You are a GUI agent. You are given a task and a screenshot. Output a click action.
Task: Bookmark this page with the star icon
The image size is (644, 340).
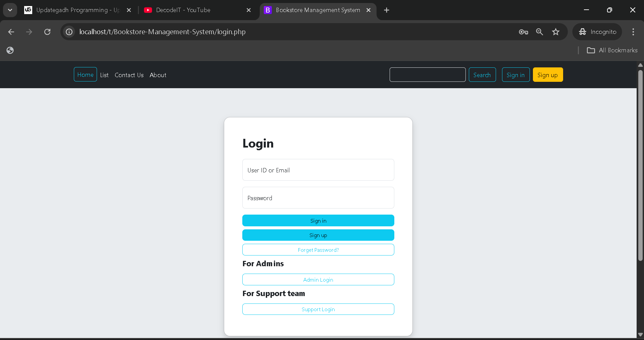coord(556,32)
